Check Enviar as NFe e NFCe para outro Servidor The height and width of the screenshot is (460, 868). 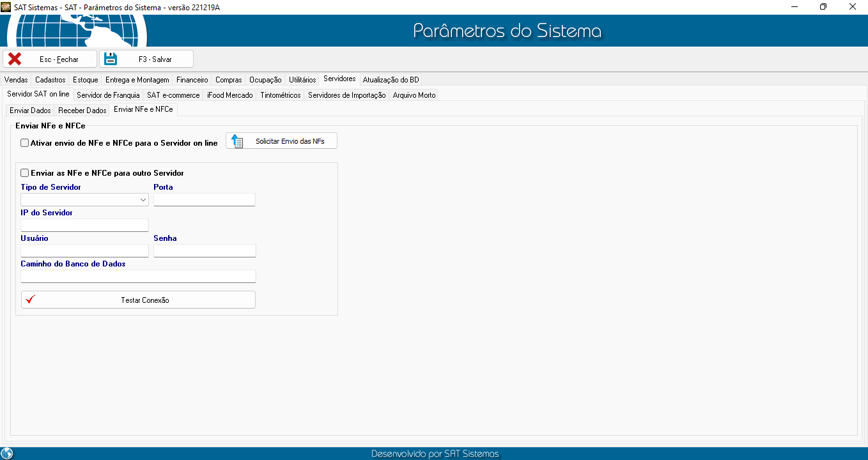[x=25, y=173]
